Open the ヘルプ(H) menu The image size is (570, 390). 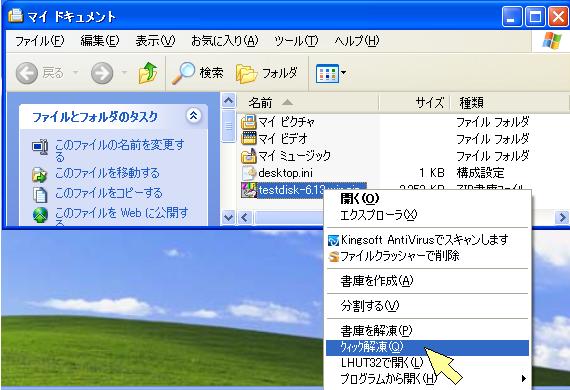357,41
